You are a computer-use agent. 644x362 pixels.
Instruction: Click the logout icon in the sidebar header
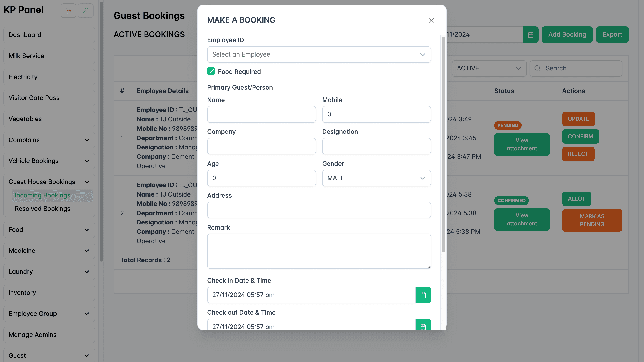(x=68, y=11)
